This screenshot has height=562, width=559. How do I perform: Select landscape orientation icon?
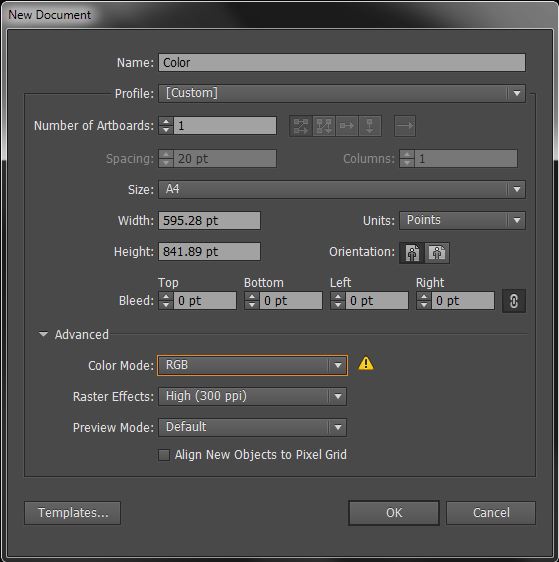[437, 253]
